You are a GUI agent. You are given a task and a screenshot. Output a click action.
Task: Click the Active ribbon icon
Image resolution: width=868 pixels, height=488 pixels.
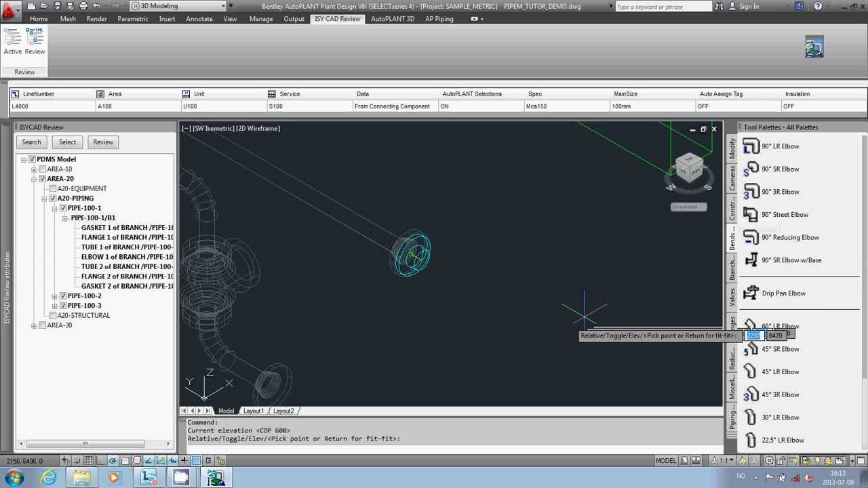[x=13, y=41]
